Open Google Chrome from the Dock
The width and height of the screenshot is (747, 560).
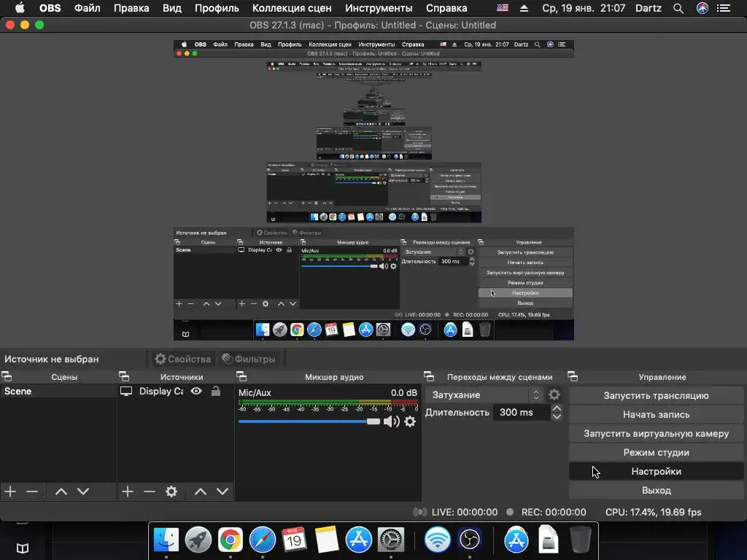coord(230,540)
